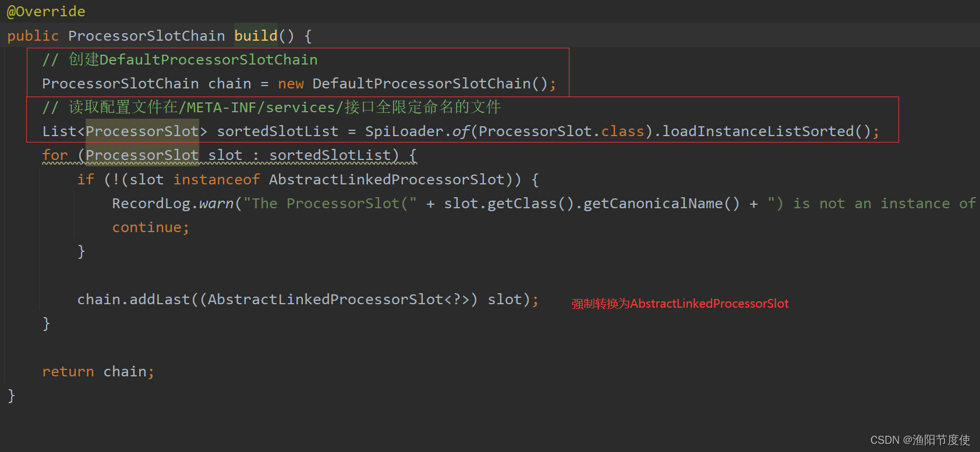The height and width of the screenshot is (452, 980).
Task: Click the build method name
Action: 256,35
